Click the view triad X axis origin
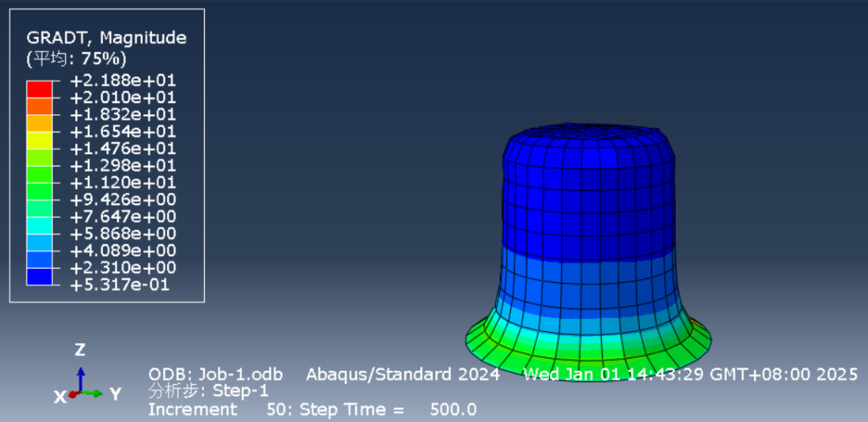Screen dimensions: 868x422 (x=72, y=395)
